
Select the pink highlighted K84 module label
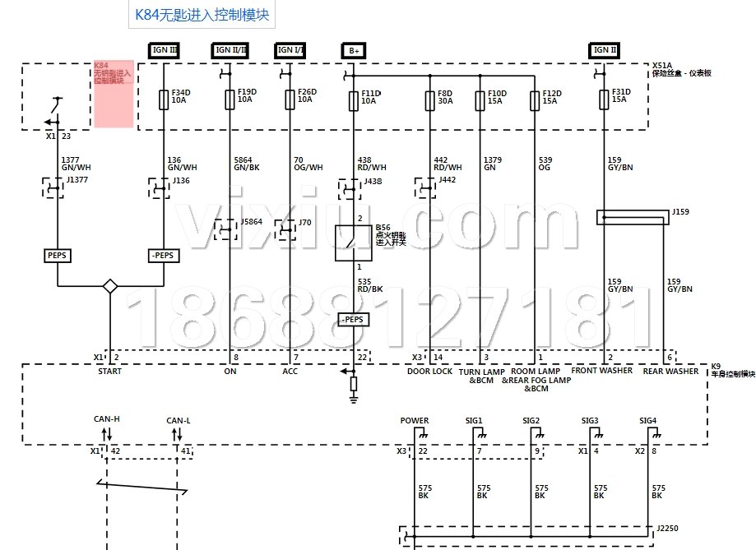click(x=114, y=93)
